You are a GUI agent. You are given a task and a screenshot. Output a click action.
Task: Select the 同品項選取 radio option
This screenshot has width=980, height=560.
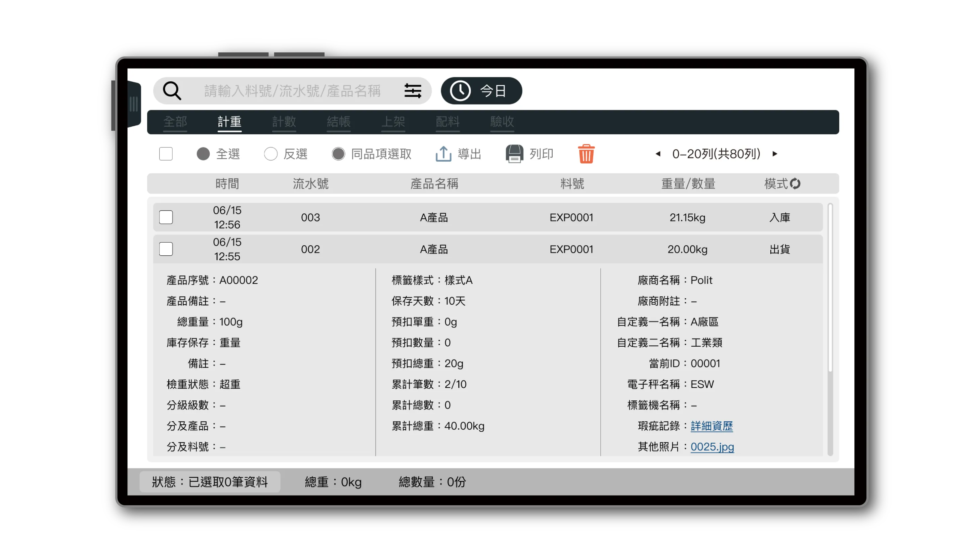pyautogui.click(x=338, y=154)
